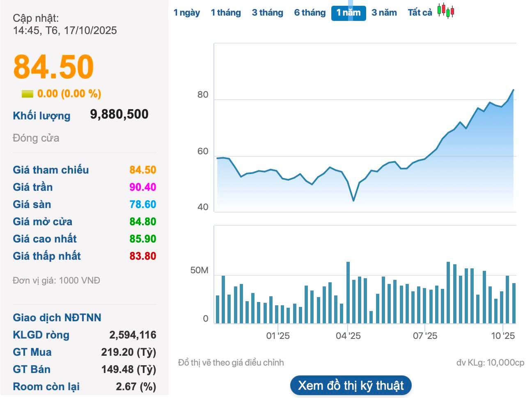Click the Giá cao nhất label
Screen dimensions: 532x398
(45, 239)
